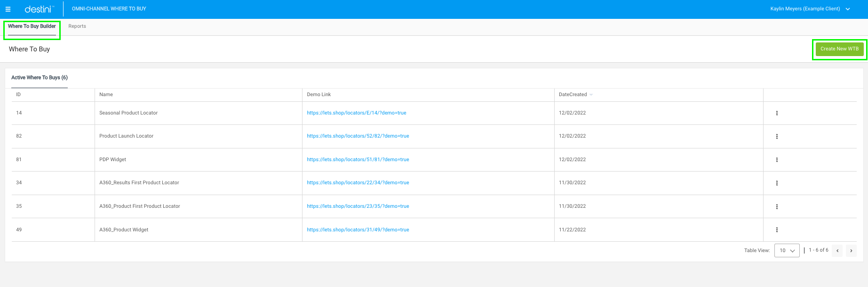Expand Kaylin Meyers account dropdown

pyautogui.click(x=848, y=9)
